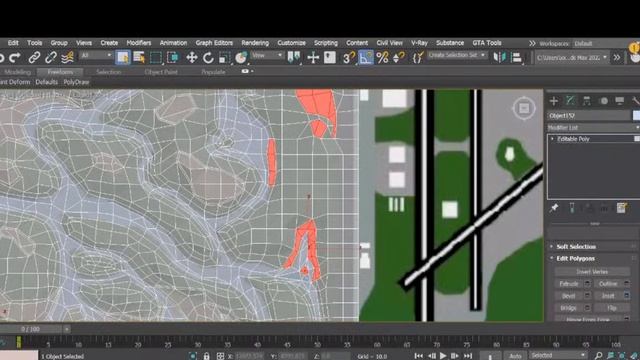Open the Create Selection Set dropdown
The height and width of the screenshot is (360, 640).
tap(457, 55)
